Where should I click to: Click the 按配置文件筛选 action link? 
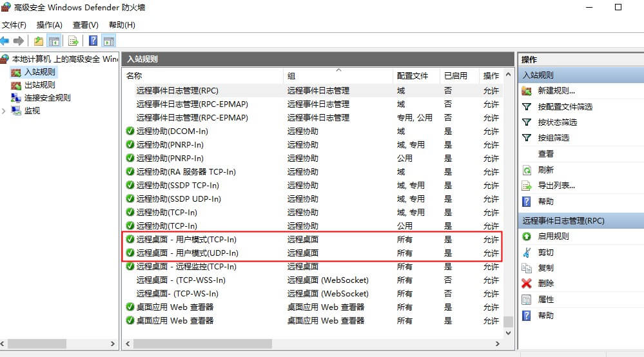565,107
